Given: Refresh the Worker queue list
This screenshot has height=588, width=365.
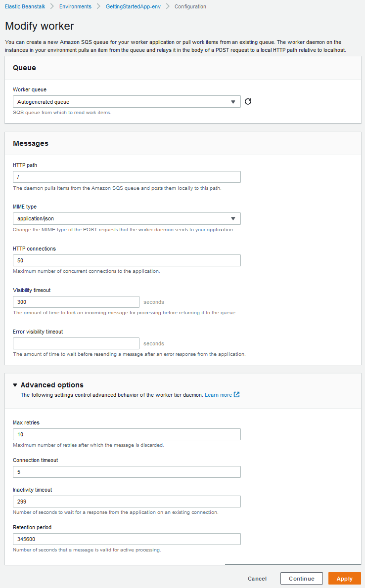Looking at the screenshot, I should coord(248,101).
